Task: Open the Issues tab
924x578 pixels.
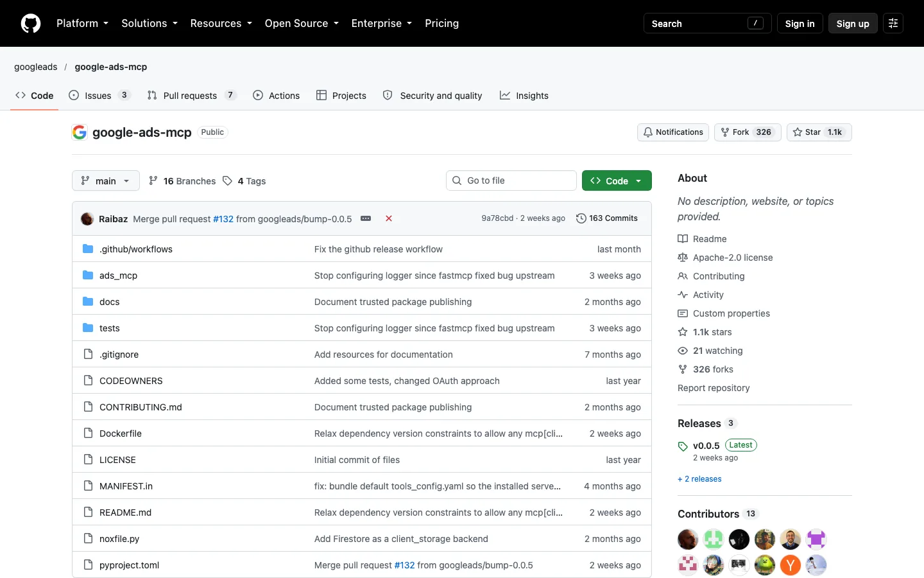Action: [99, 95]
